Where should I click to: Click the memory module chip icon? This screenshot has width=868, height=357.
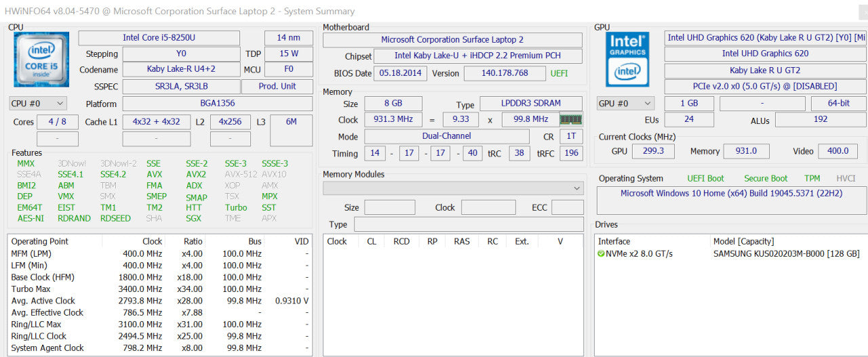tap(571, 119)
